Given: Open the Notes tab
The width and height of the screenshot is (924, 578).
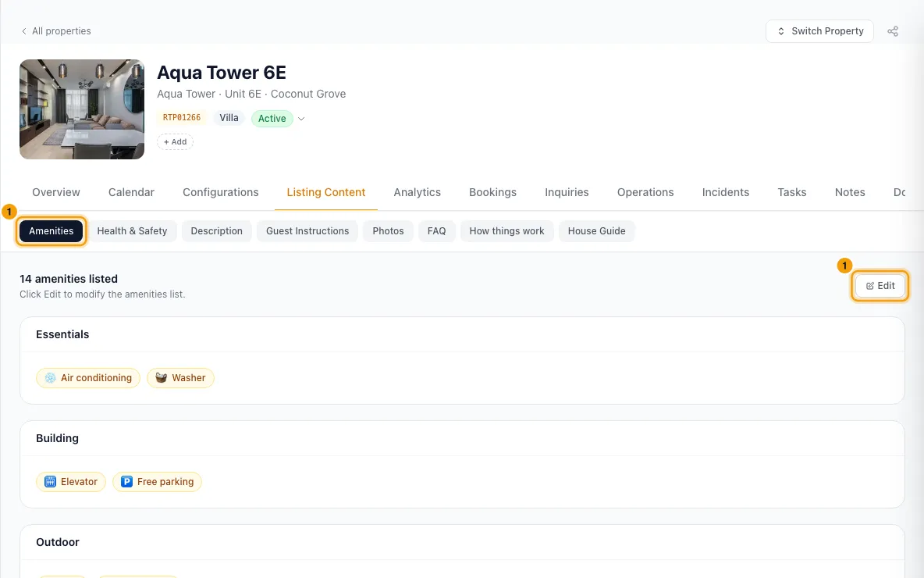Looking at the screenshot, I should pyautogui.click(x=850, y=192).
